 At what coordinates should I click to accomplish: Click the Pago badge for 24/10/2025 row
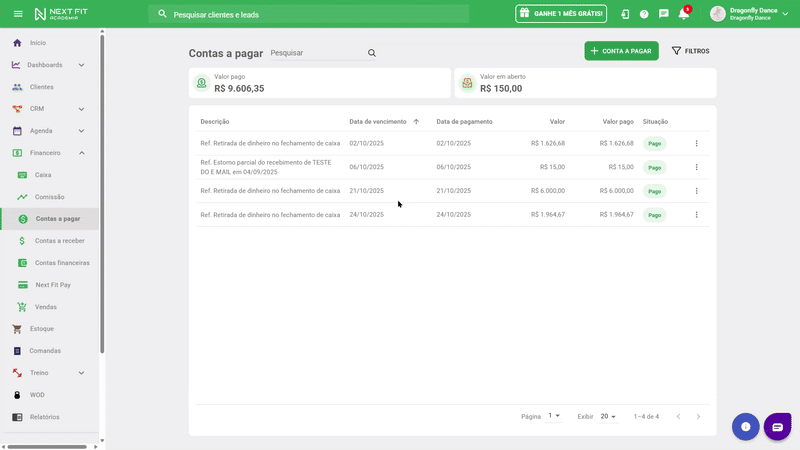(654, 215)
